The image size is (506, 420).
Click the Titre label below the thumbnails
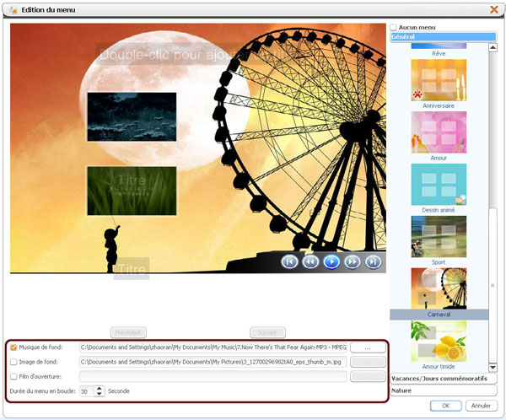coord(132,268)
